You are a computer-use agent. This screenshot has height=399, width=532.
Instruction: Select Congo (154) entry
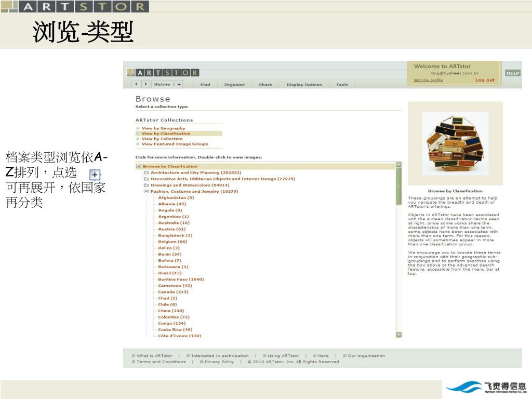pos(171,323)
